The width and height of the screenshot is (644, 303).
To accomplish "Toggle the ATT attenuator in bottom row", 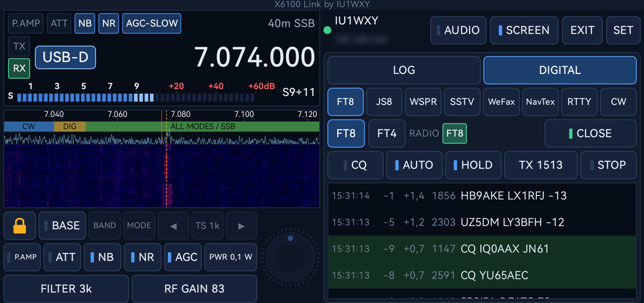I will (x=62, y=257).
